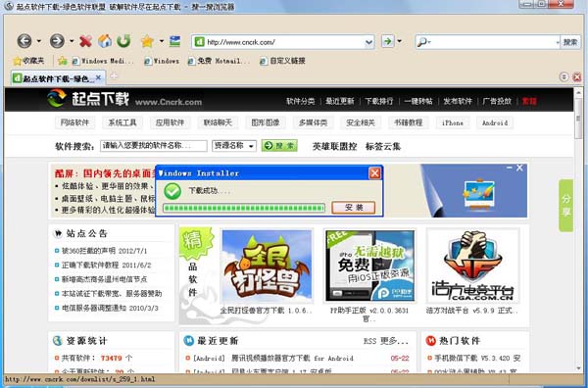Go forward with the Forward arrow button

click(x=57, y=41)
